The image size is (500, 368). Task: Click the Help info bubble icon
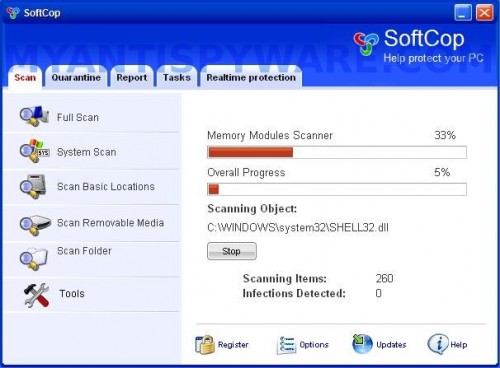tap(438, 344)
